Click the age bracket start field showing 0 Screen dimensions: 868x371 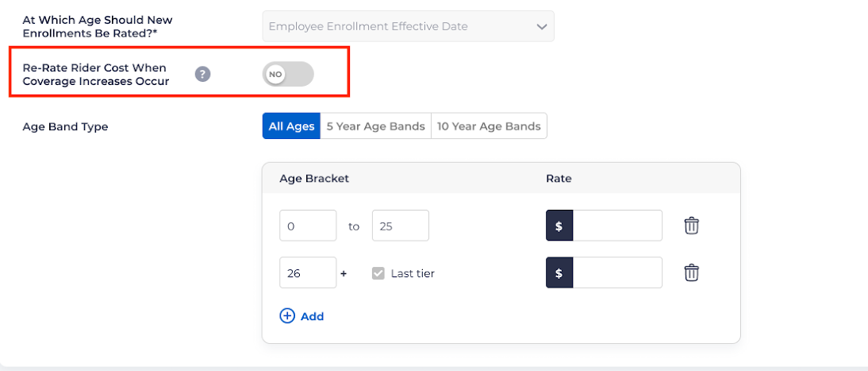pos(308,226)
